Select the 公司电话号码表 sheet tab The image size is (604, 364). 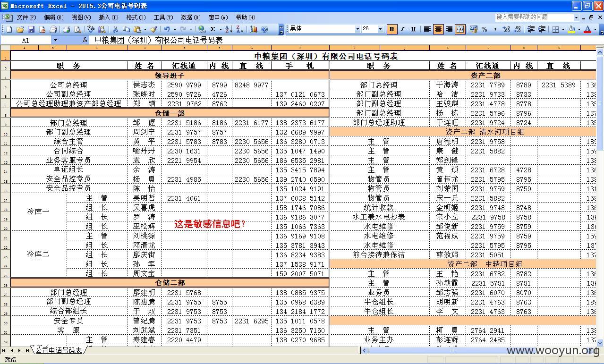(x=59, y=350)
